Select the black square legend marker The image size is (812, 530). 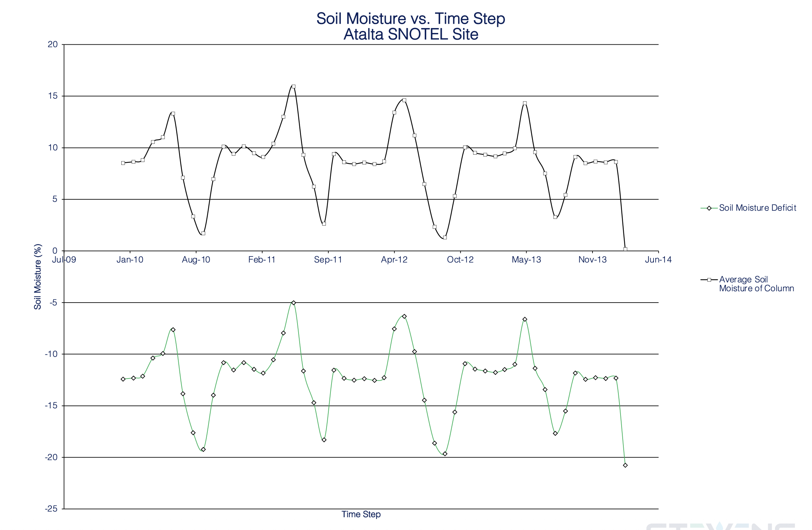pos(709,280)
